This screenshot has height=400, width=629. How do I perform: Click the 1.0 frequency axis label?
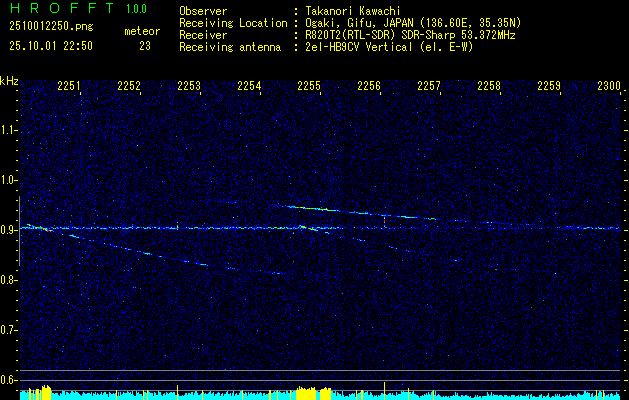pyautogui.click(x=8, y=180)
